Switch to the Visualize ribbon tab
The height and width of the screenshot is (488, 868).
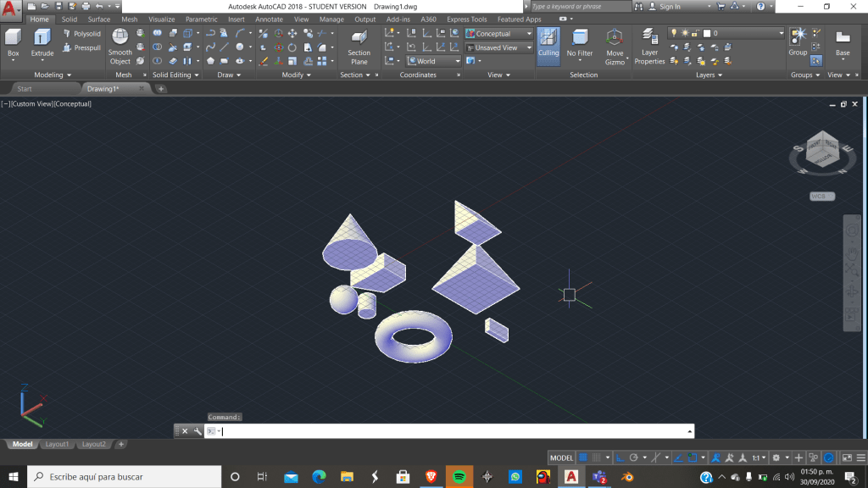coord(161,19)
